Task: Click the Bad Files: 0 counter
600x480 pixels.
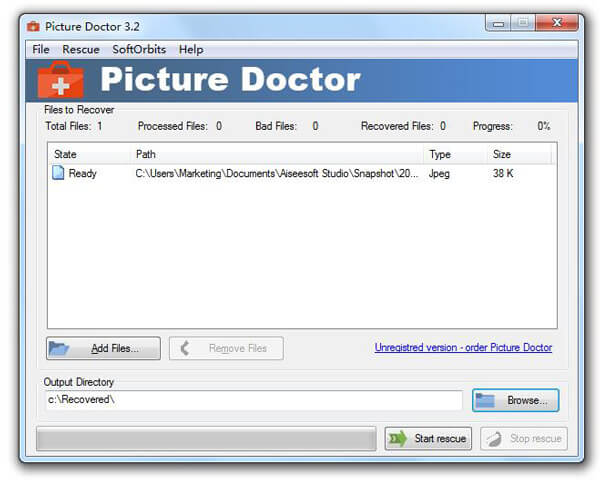Action: point(287,126)
